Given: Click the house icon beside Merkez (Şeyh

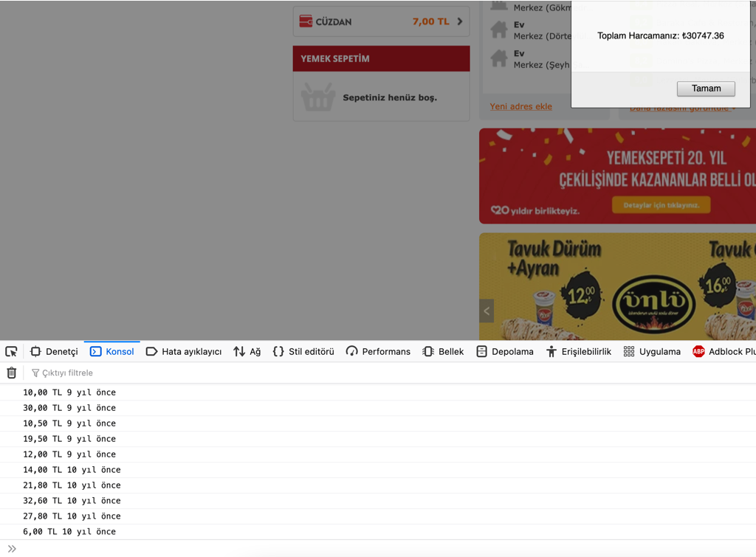Looking at the screenshot, I should tap(499, 58).
